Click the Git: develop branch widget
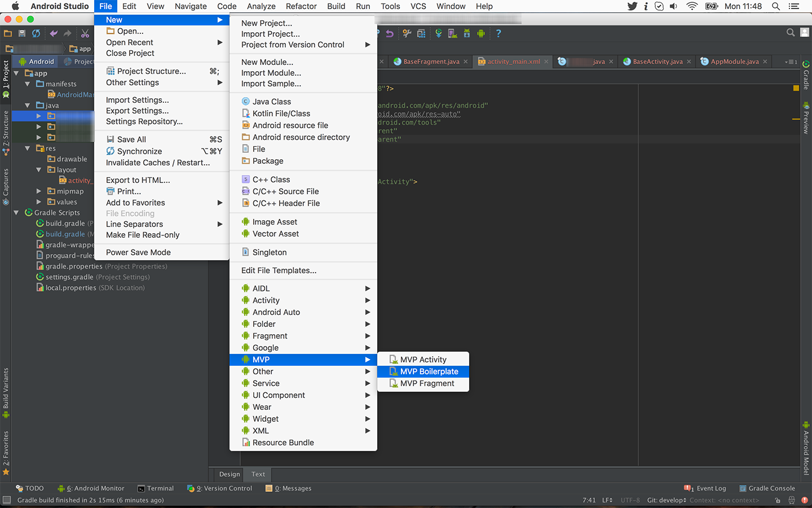Image resolution: width=812 pixels, height=508 pixels. [x=667, y=500]
